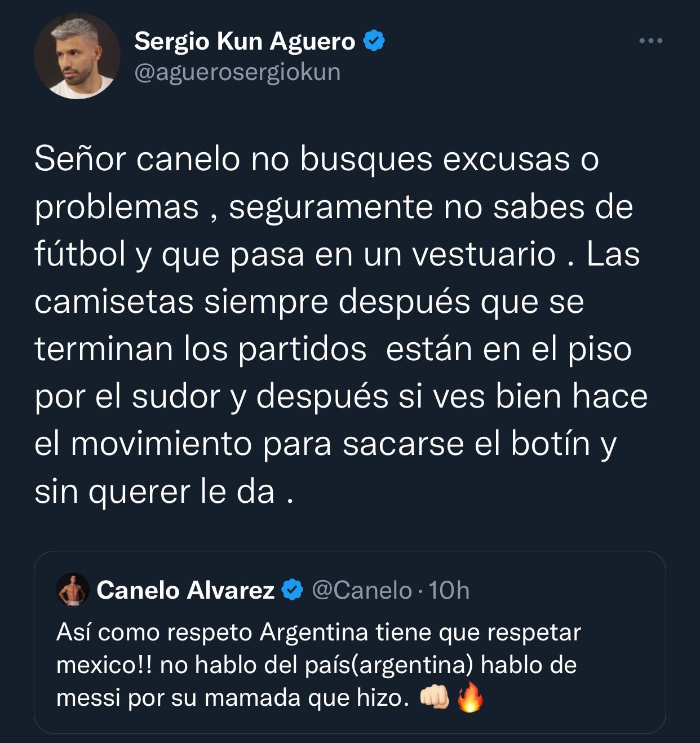Click the 10h timestamp on the quoted tweet
This screenshot has height=743, width=700.
pos(449,590)
